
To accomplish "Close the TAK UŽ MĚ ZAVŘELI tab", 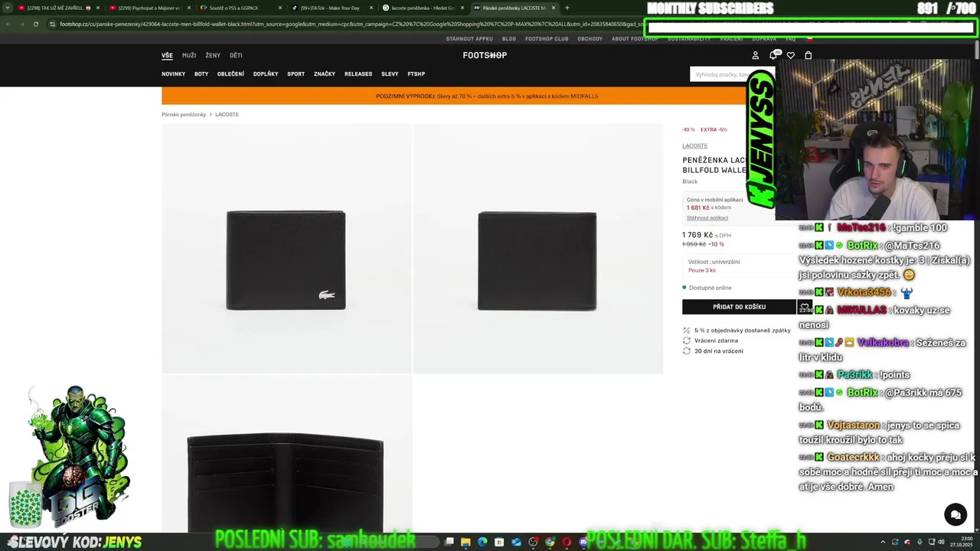I will [98, 8].
